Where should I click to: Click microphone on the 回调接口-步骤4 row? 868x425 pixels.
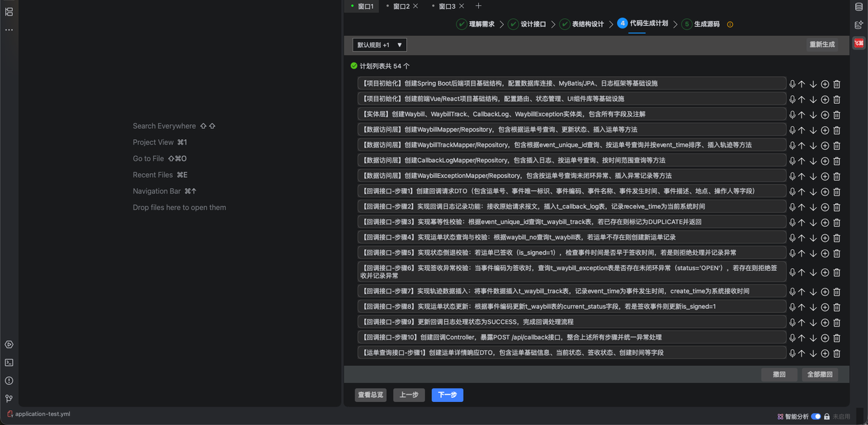point(792,238)
